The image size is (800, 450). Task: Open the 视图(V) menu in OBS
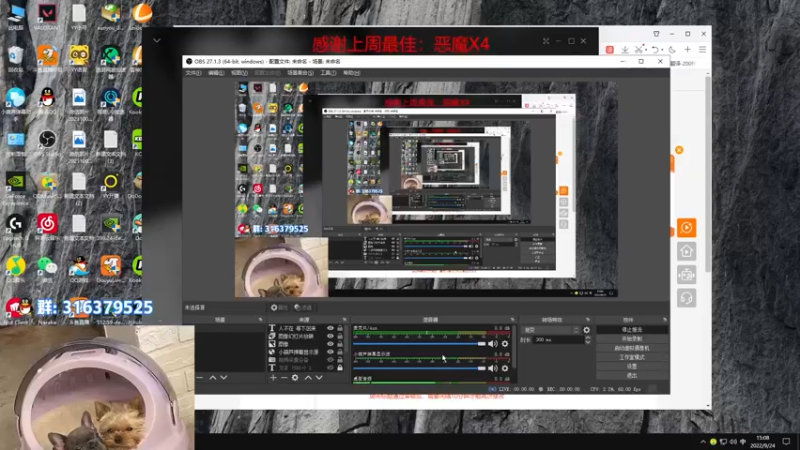coord(239,73)
